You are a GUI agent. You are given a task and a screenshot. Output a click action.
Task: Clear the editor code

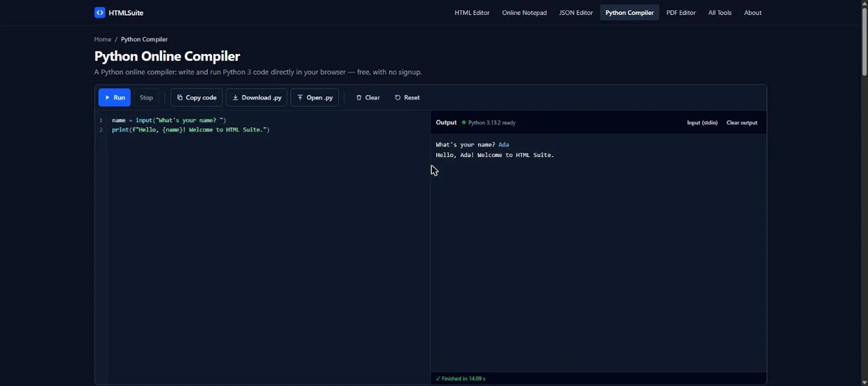point(368,98)
